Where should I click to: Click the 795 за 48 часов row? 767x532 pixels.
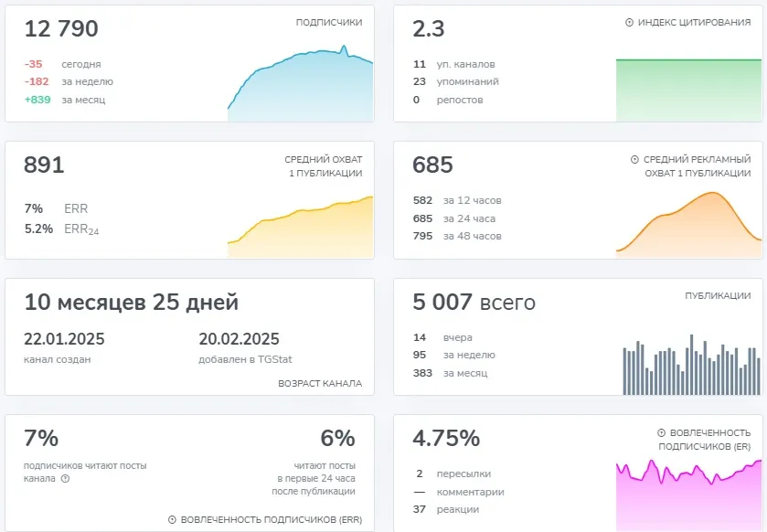pyautogui.click(x=457, y=236)
